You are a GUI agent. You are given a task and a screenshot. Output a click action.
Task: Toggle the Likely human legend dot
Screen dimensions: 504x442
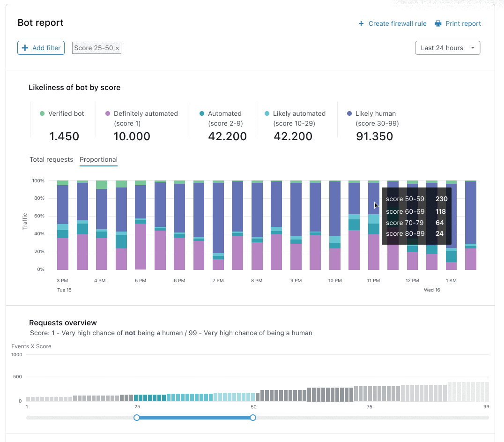[x=349, y=113]
